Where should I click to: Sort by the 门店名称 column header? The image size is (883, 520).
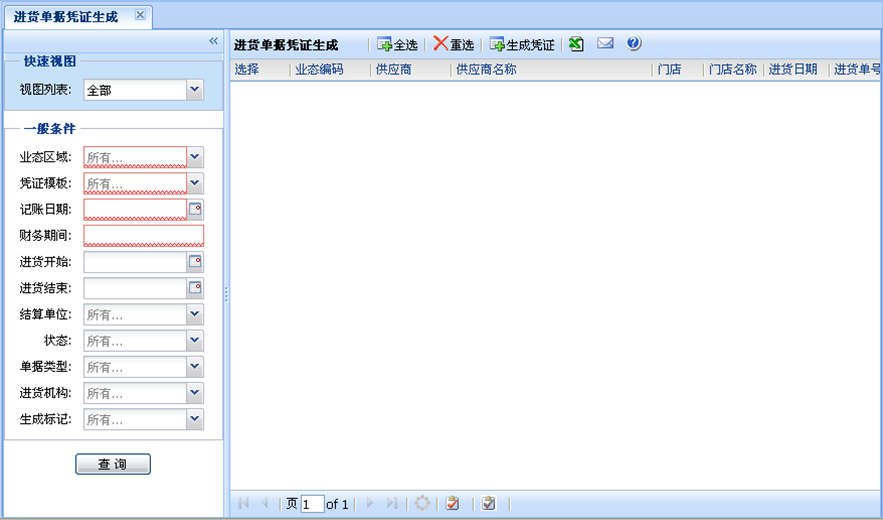tap(734, 70)
